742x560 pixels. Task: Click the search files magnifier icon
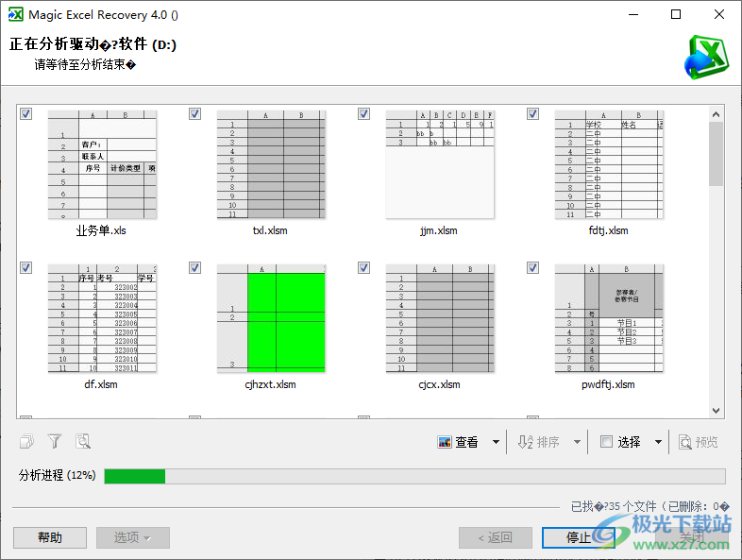pyautogui.click(x=83, y=442)
